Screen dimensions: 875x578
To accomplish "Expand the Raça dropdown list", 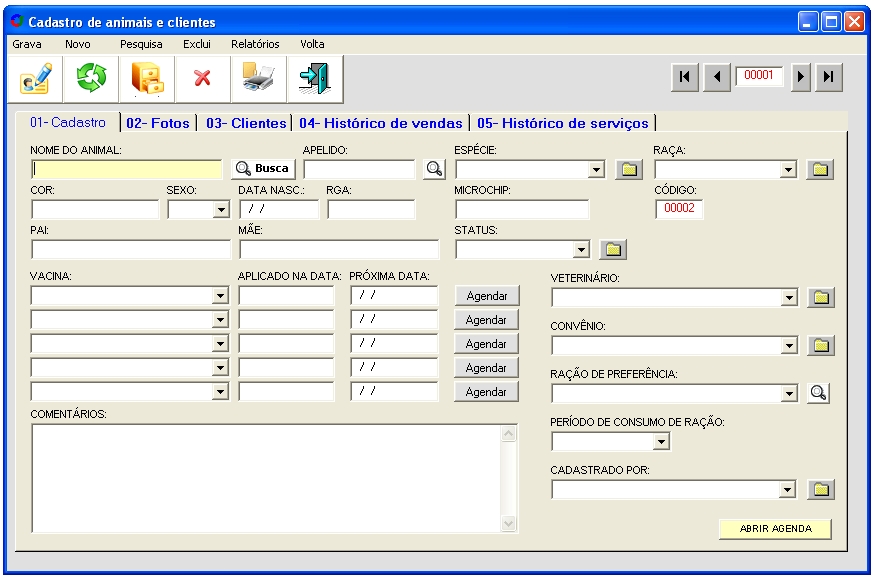I will 789,170.
